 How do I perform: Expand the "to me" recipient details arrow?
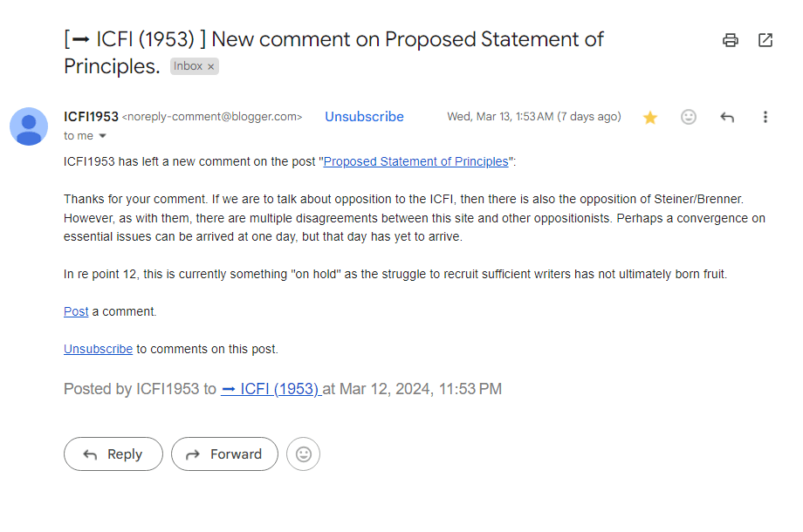tap(102, 136)
